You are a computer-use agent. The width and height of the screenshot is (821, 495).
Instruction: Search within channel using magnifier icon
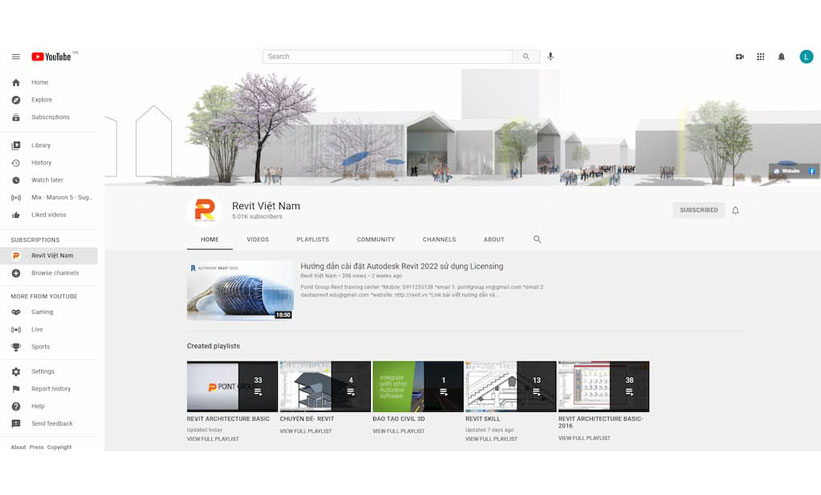click(x=537, y=240)
